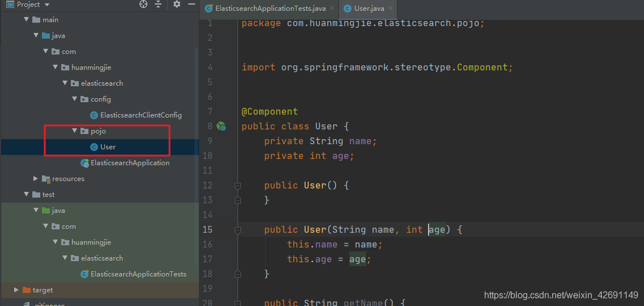This screenshot has width=644, height=306.
Task: Click the package declaration line text
Action: [x=363, y=23]
